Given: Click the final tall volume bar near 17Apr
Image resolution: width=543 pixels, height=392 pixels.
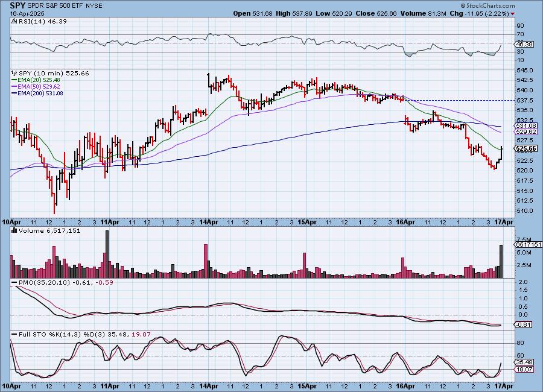Looking at the screenshot, I should pyautogui.click(x=501, y=262).
